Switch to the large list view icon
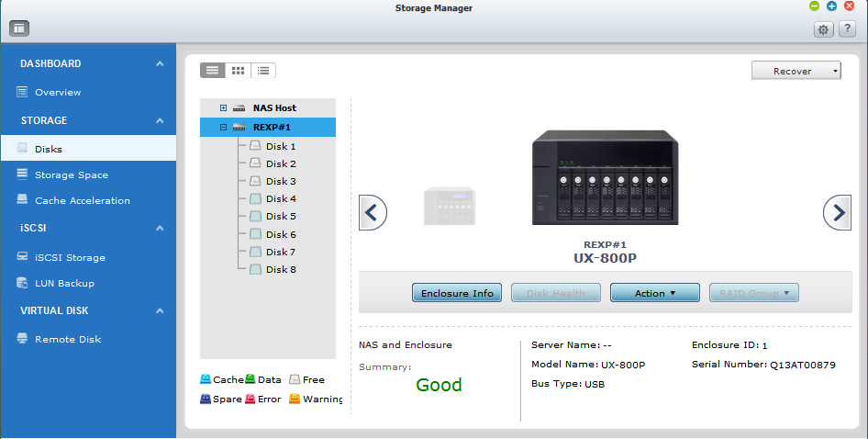 point(212,70)
